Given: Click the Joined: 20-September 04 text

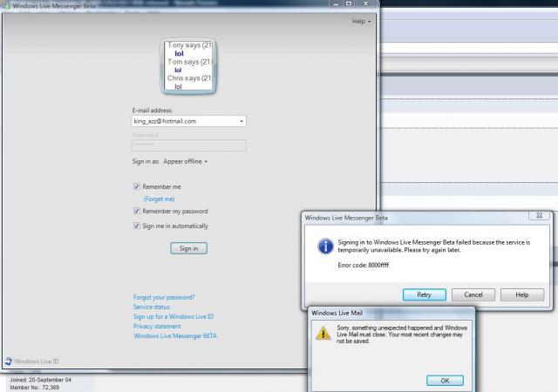Looking at the screenshot, I should 41,380.
